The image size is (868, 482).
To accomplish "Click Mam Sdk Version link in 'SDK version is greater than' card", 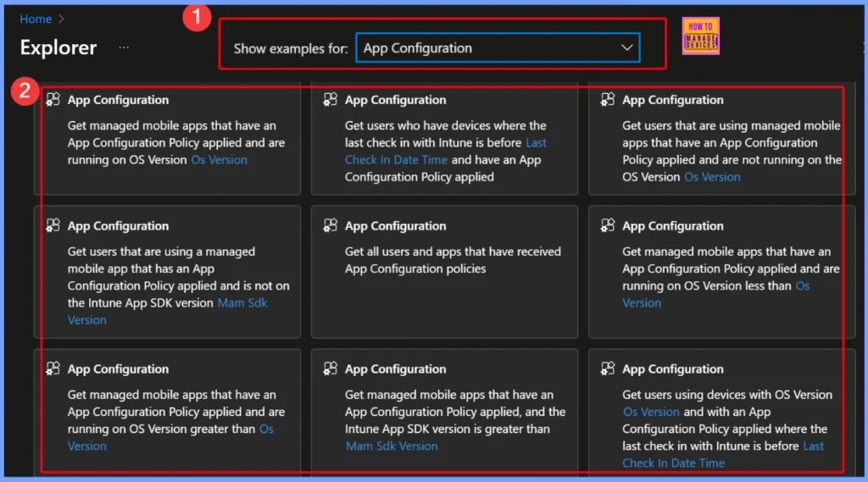I will (392, 446).
